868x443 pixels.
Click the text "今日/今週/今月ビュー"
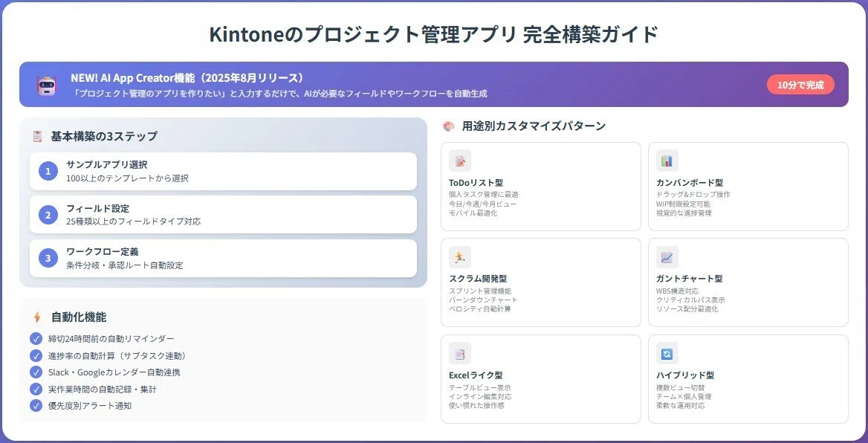pos(483,204)
